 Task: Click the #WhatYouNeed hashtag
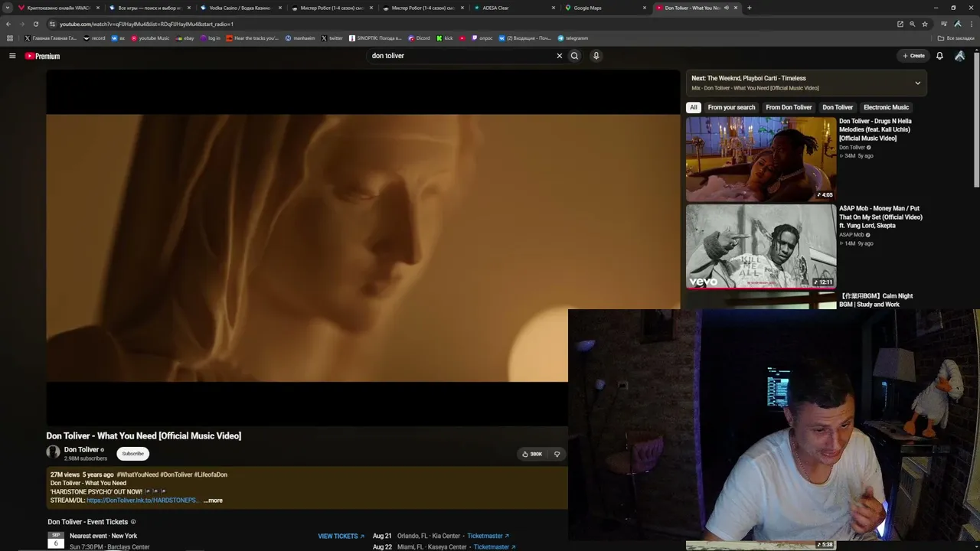(x=137, y=474)
